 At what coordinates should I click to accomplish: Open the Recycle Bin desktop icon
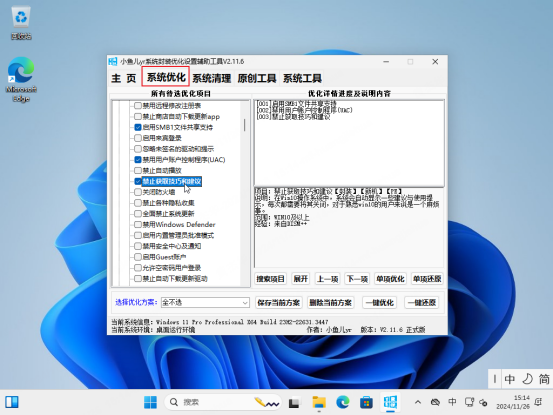[x=21, y=23]
